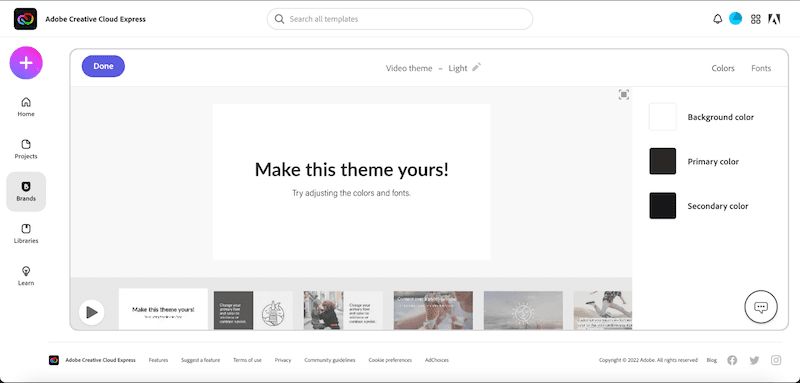Select the Brands sidebar item
This screenshot has width=800, height=383.
click(26, 192)
